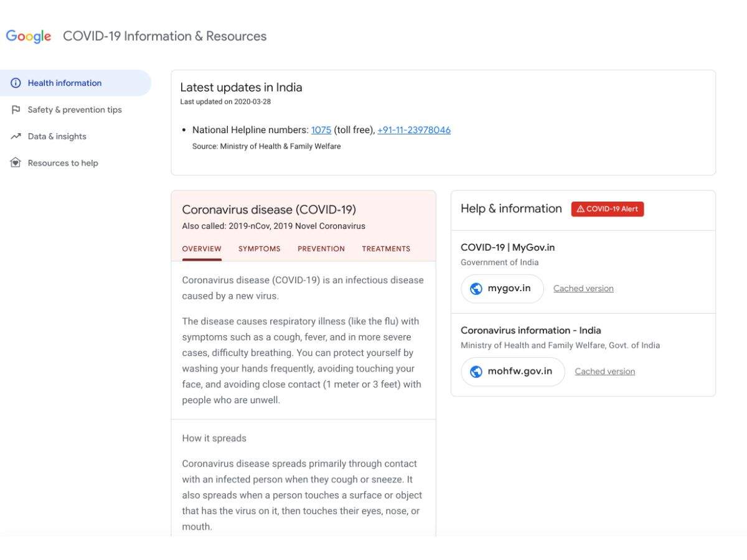The height and width of the screenshot is (560, 747).
Task: Click the Google logo
Action: click(29, 36)
